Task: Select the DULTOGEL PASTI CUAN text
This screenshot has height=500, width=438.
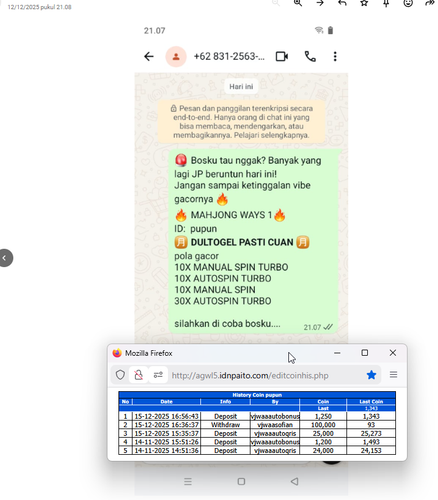Action: pos(242,242)
